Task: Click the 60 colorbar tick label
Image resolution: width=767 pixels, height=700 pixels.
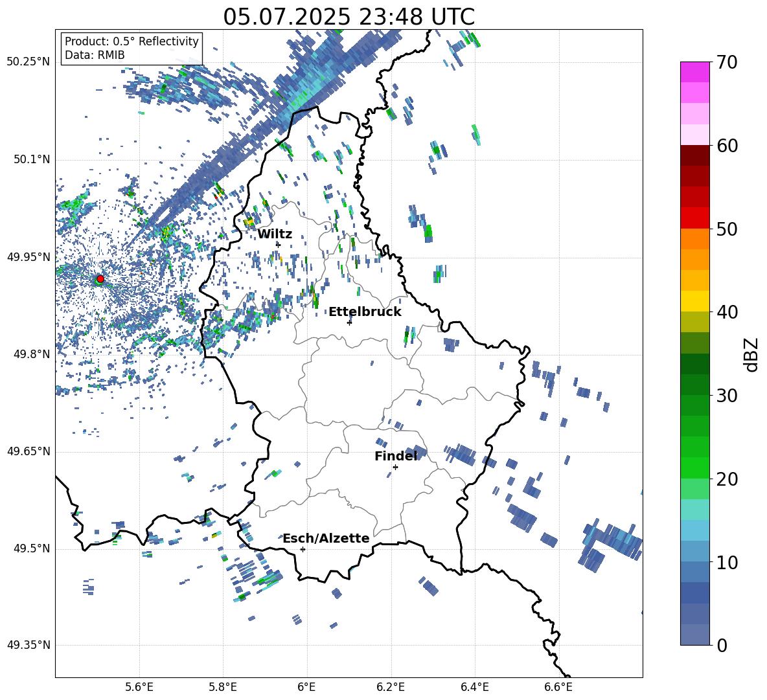Action: pyautogui.click(x=727, y=146)
